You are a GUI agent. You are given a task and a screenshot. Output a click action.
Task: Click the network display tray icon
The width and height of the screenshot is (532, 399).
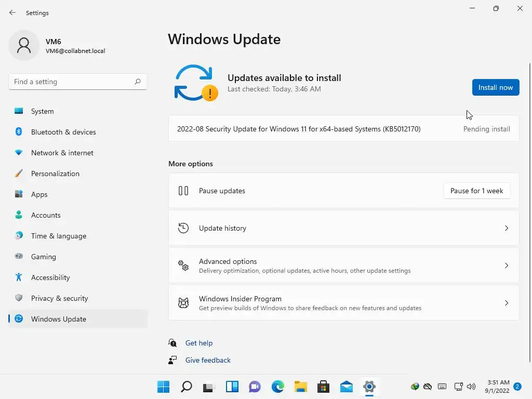[x=458, y=387]
